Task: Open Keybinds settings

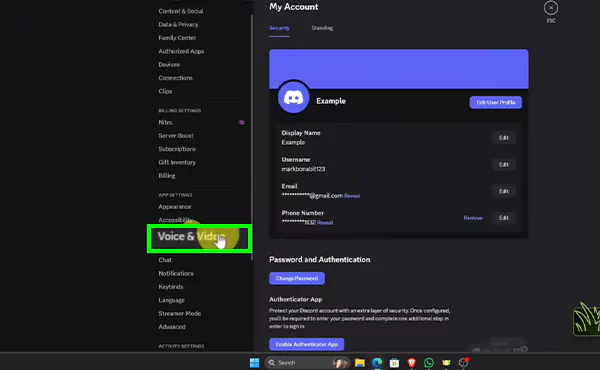Action: (x=171, y=287)
